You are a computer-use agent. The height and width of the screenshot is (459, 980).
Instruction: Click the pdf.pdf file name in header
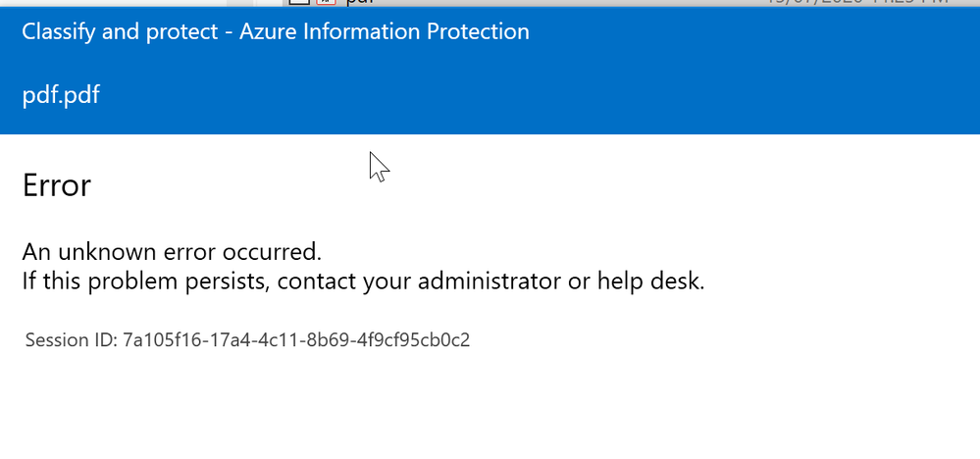coord(61,95)
